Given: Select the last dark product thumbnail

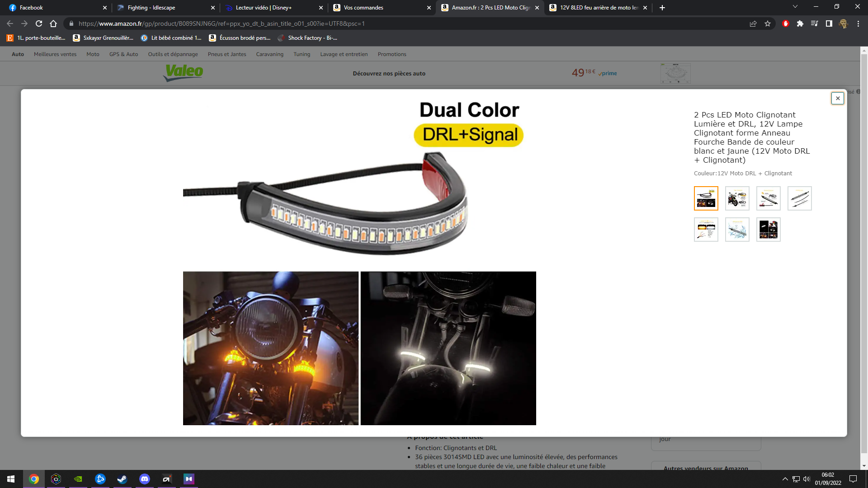Looking at the screenshot, I should (x=768, y=230).
